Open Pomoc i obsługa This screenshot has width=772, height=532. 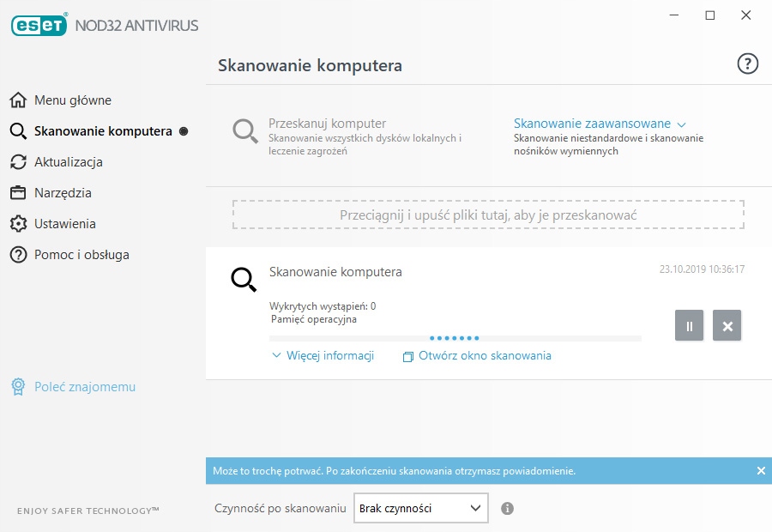pyautogui.click(x=81, y=255)
